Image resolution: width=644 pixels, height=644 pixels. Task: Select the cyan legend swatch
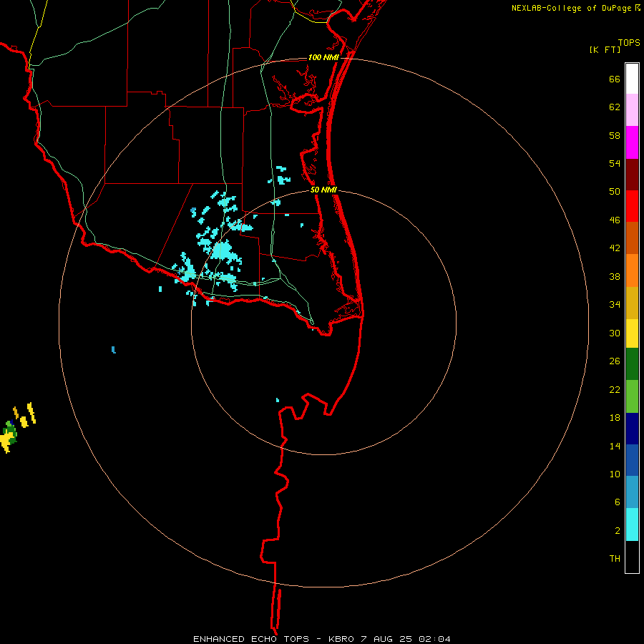[x=632, y=525]
